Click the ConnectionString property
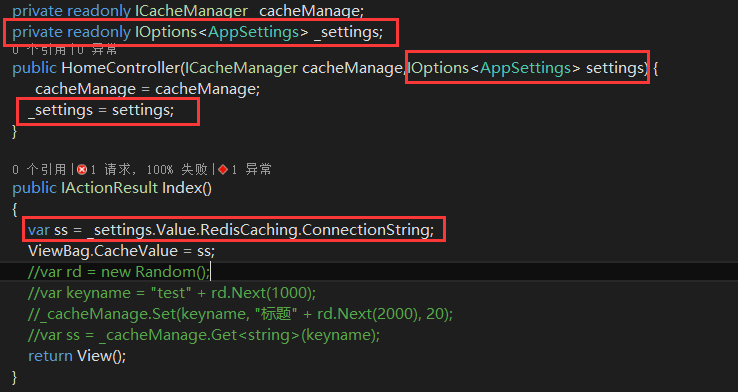The height and width of the screenshot is (392, 738). tap(365, 230)
